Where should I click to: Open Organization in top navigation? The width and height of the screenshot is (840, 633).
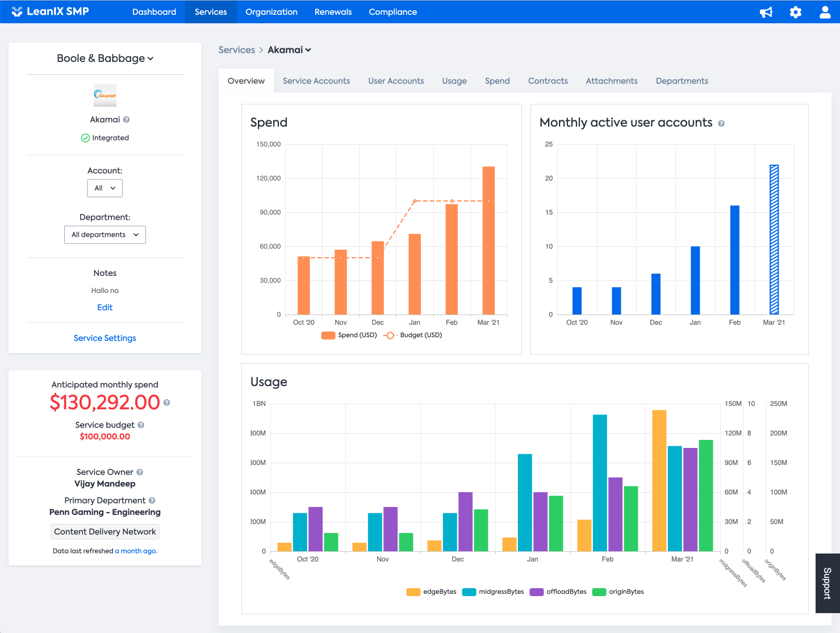tap(271, 12)
